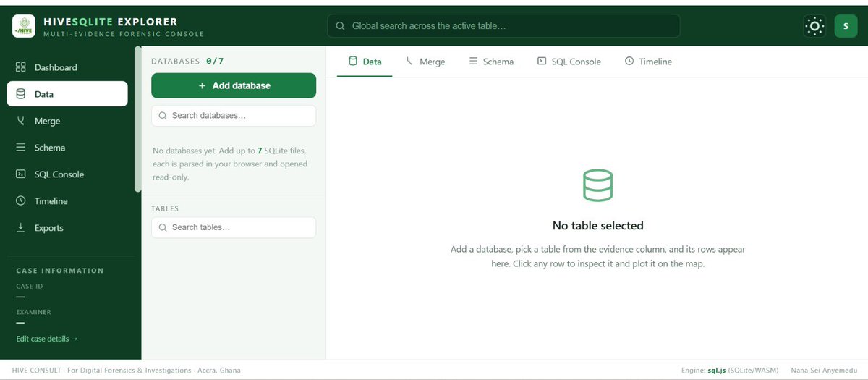Click 'HIVE CONSULT' footer text

pyautogui.click(x=36, y=371)
